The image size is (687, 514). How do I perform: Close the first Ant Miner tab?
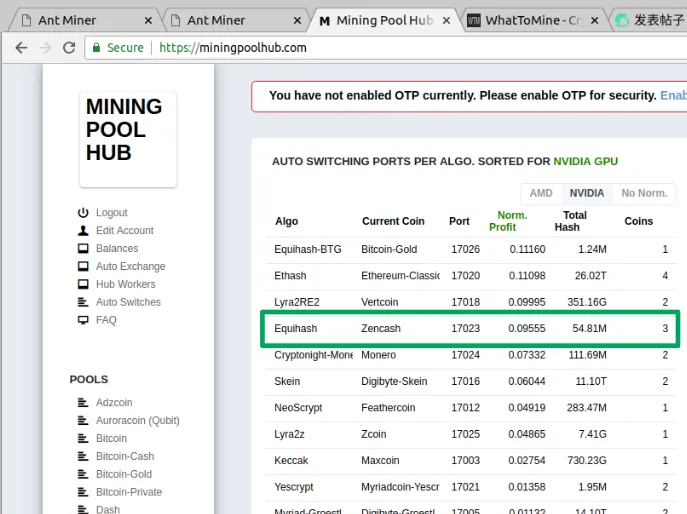[x=148, y=21]
